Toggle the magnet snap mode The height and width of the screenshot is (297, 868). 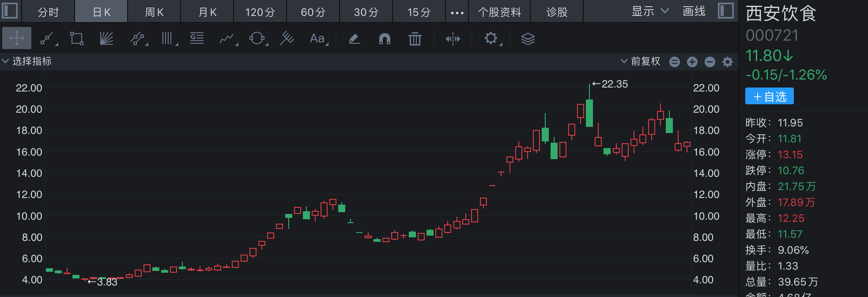pyautogui.click(x=385, y=39)
